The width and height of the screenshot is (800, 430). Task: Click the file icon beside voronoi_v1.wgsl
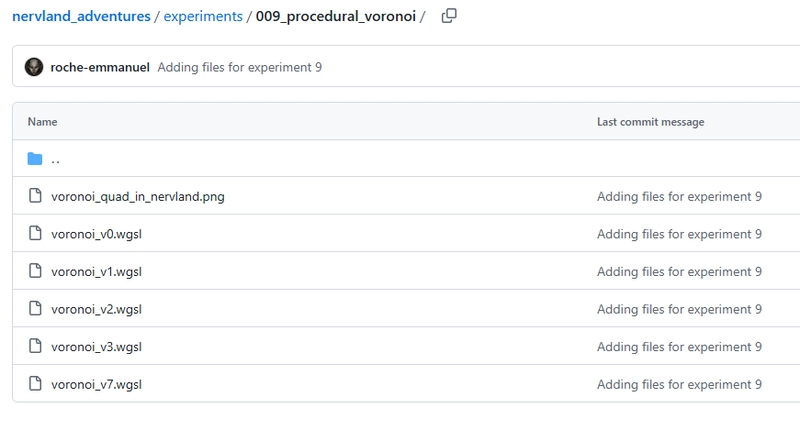point(35,271)
